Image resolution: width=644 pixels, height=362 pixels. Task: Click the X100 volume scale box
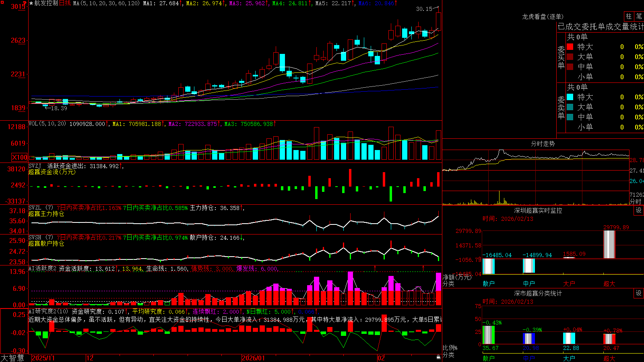(19, 157)
